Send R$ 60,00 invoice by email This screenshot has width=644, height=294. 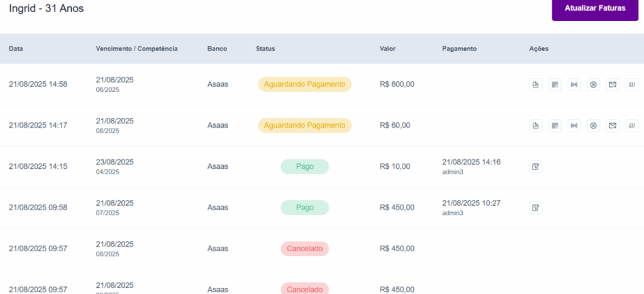[x=612, y=126]
